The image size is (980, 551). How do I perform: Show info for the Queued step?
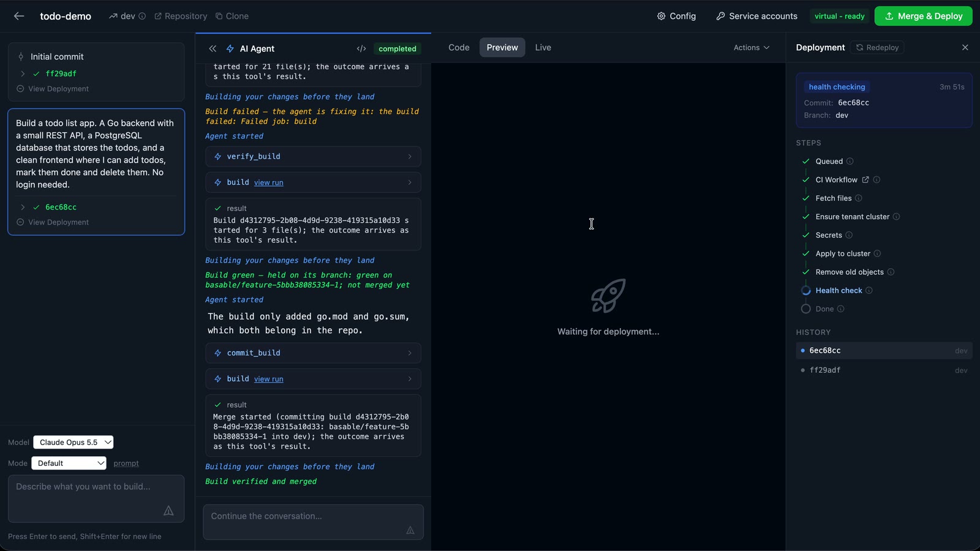(850, 161)
